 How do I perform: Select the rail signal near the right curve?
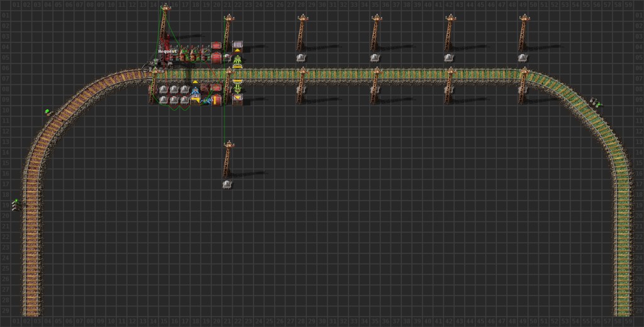[x=595, y=103]
